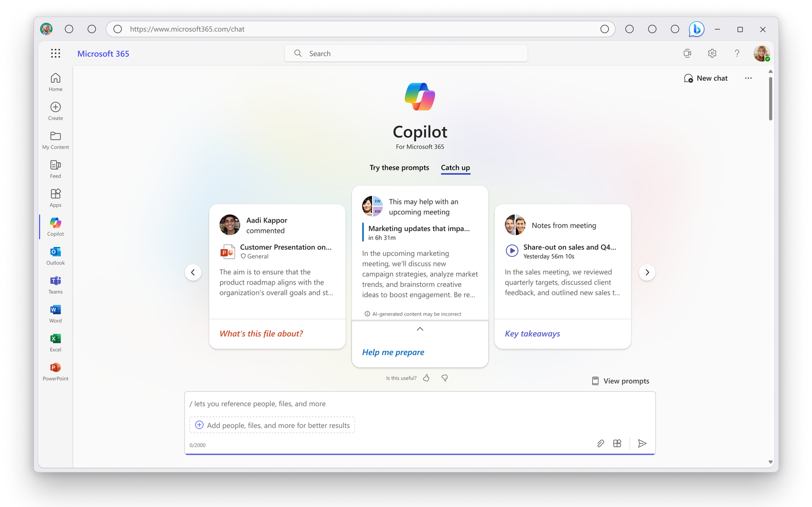812x507 pixels.
Task: Advance the carousel with the right arrow
Action: coord(647,272)
